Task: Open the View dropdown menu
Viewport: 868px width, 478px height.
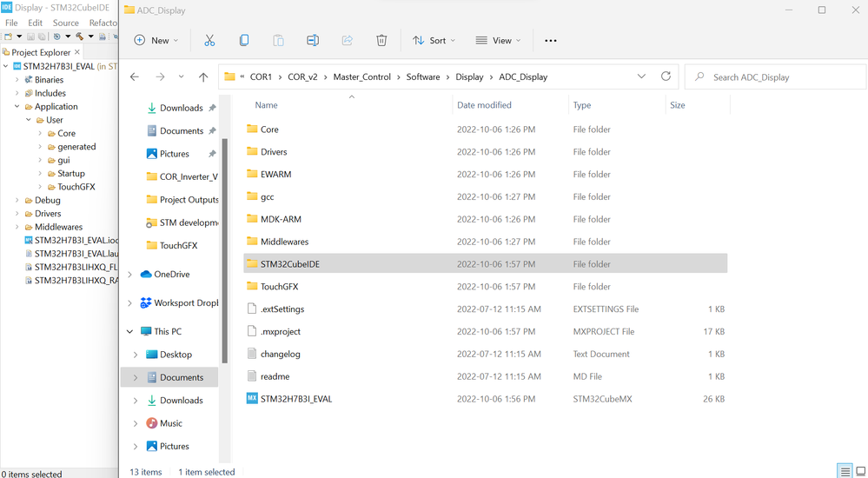Action: (498, 41)
